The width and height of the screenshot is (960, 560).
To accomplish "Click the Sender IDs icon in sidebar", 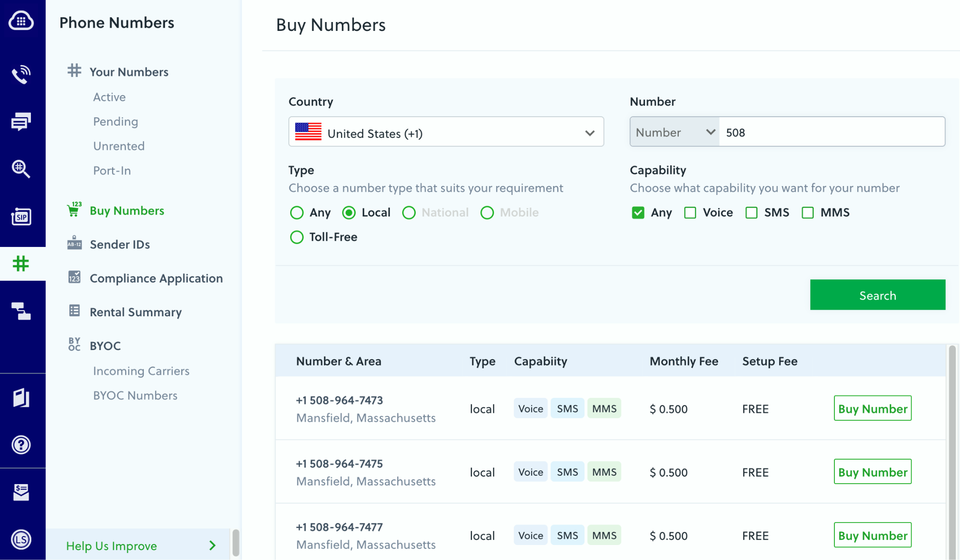I will (x=74, y=243).
